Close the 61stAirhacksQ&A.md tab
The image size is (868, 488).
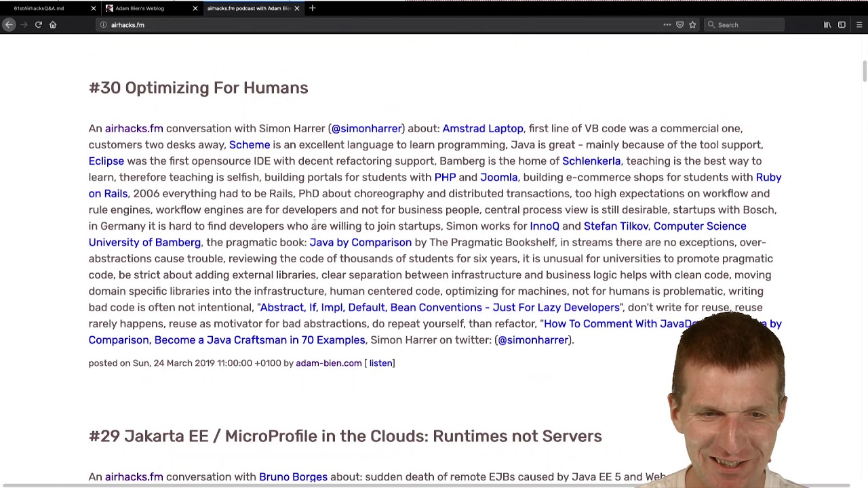pos(94,8)
